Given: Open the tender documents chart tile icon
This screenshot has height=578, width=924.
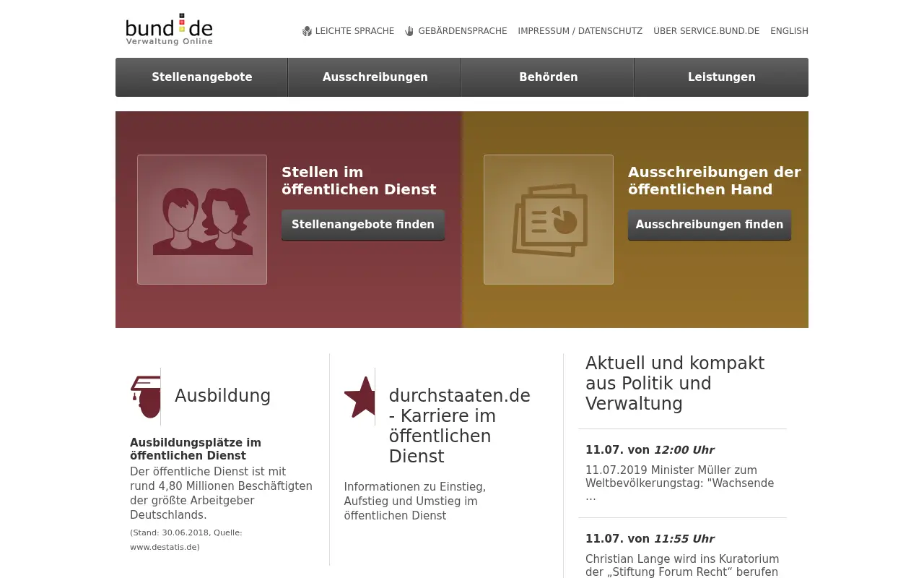Looking at the screenshot, I should 549,220.
